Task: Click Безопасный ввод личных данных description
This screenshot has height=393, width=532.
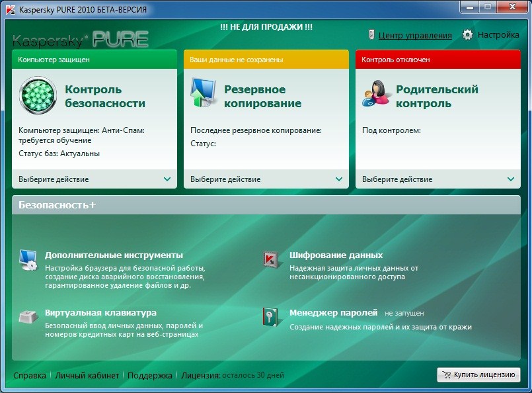Action: tap(124, 330)
